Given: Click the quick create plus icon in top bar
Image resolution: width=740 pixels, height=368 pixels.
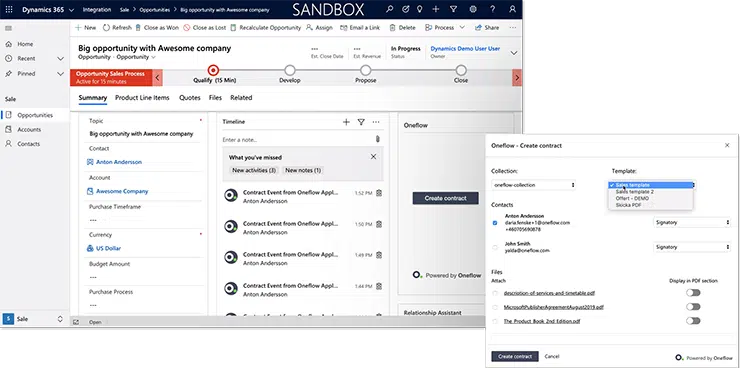Looking at the screenshot, I should (436, 9).
